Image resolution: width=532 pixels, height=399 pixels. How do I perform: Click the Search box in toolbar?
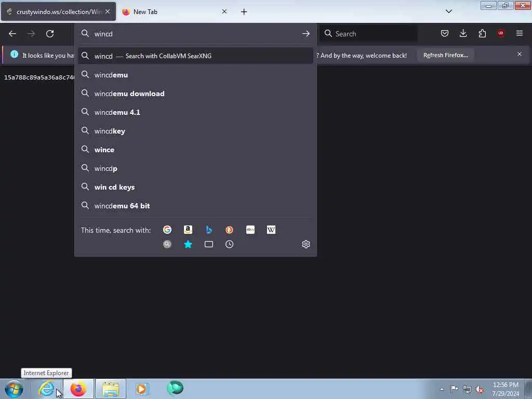[368, 34]
